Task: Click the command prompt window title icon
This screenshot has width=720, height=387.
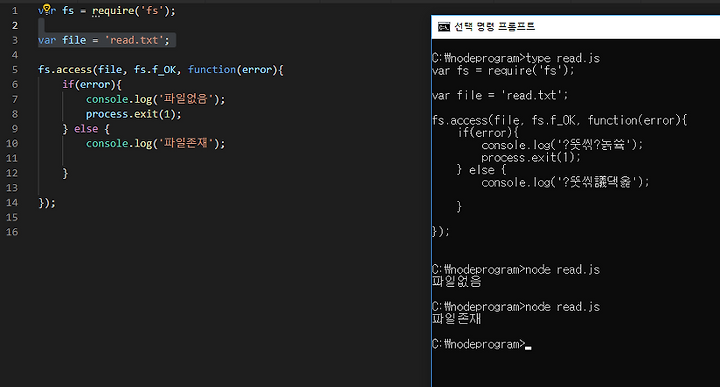Action: (444, 27)
